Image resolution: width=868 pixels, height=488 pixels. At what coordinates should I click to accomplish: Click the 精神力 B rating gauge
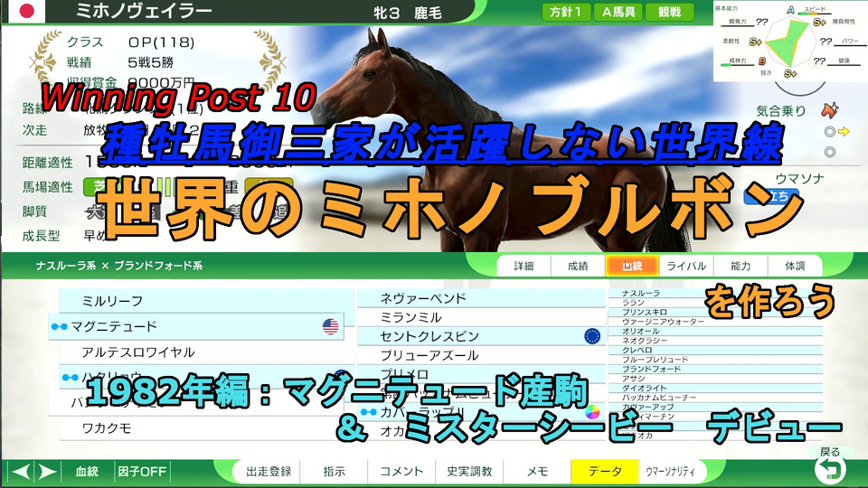(x=737, y=65)
